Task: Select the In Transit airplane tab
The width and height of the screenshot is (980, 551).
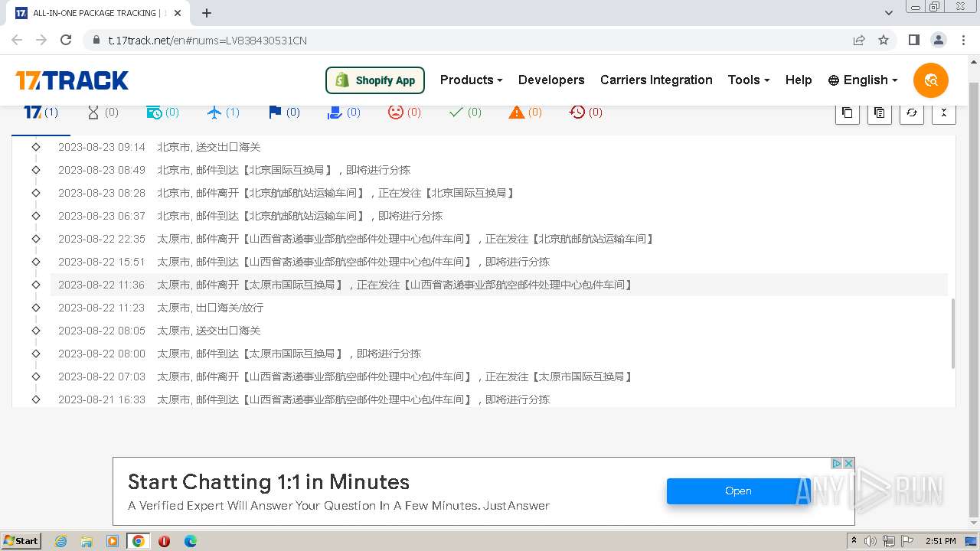Action: point(223,112)
